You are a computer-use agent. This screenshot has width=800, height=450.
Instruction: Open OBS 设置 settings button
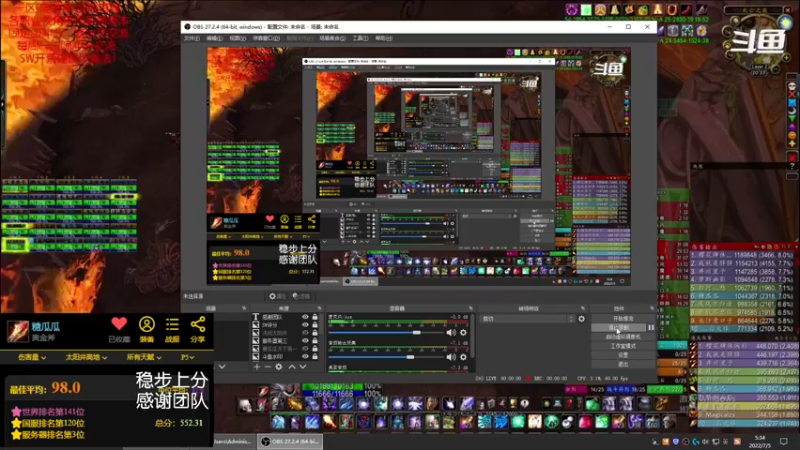[623, 355]
